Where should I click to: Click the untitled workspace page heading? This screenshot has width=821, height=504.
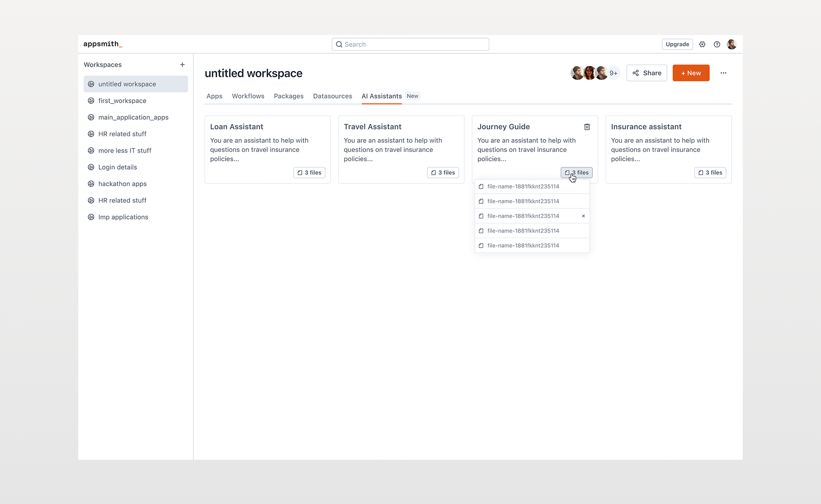(254, 73)
